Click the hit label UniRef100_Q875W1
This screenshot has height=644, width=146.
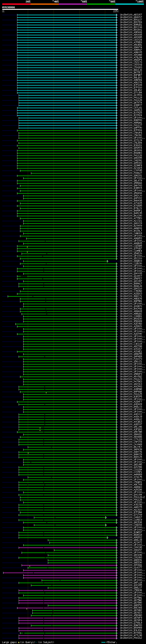point(131,598)
